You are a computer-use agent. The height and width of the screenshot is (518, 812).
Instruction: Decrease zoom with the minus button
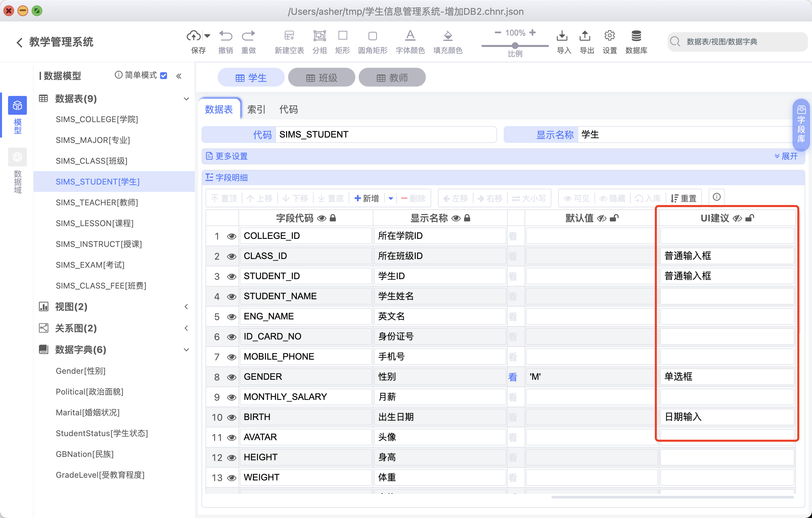click(x=498, y=33)
